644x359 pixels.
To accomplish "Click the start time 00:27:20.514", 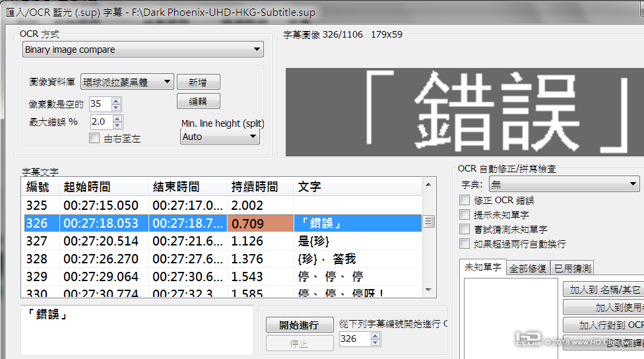I will coord(101,241).
